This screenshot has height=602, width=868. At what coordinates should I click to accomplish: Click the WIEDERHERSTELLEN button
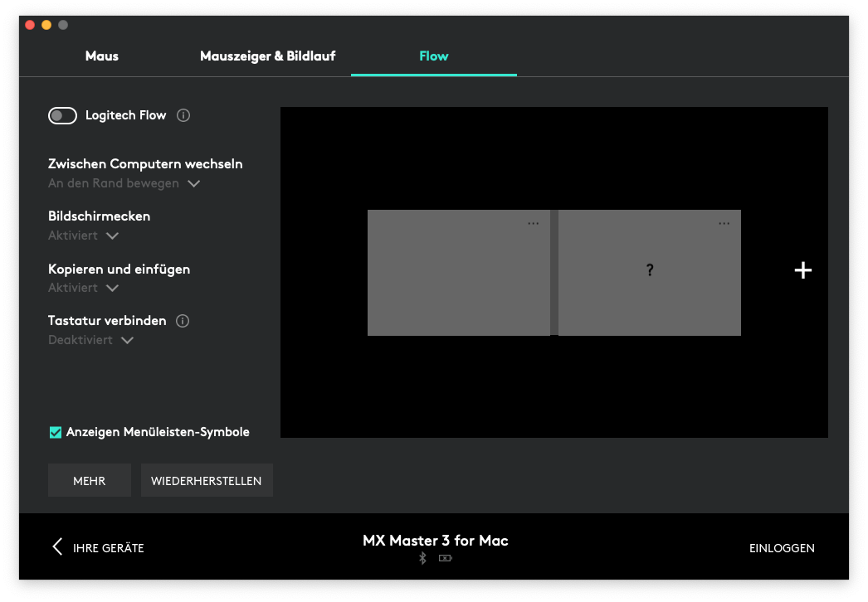[207, 480]
